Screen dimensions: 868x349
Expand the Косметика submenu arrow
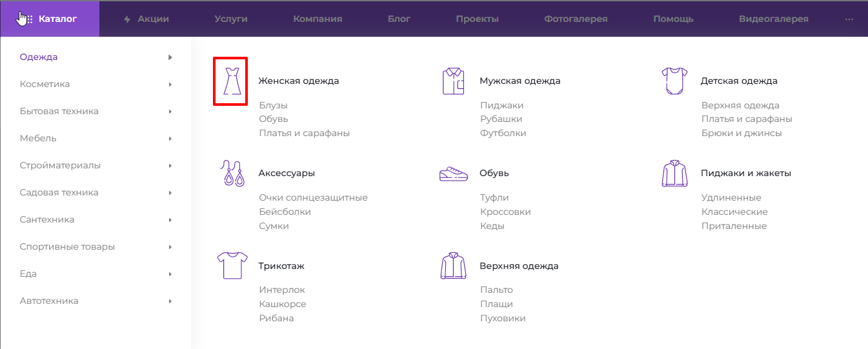point(170,85)
